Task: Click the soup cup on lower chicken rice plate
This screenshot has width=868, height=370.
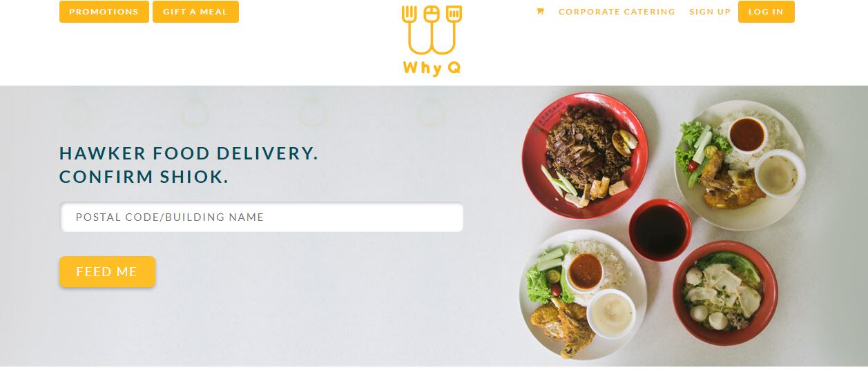Action: 611,313
